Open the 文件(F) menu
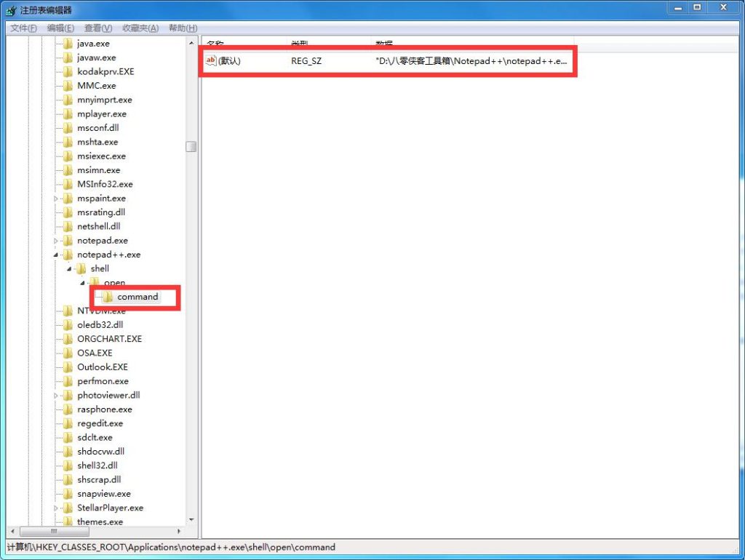The width and height of the screenshot is (745, 560). (x=23, y=28)
